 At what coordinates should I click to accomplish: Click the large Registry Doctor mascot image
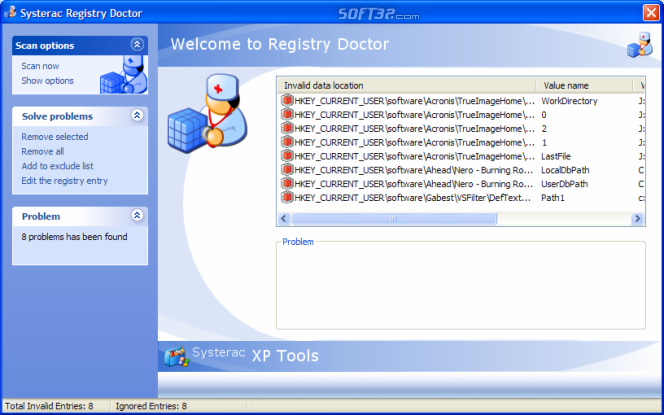[208, 113]
